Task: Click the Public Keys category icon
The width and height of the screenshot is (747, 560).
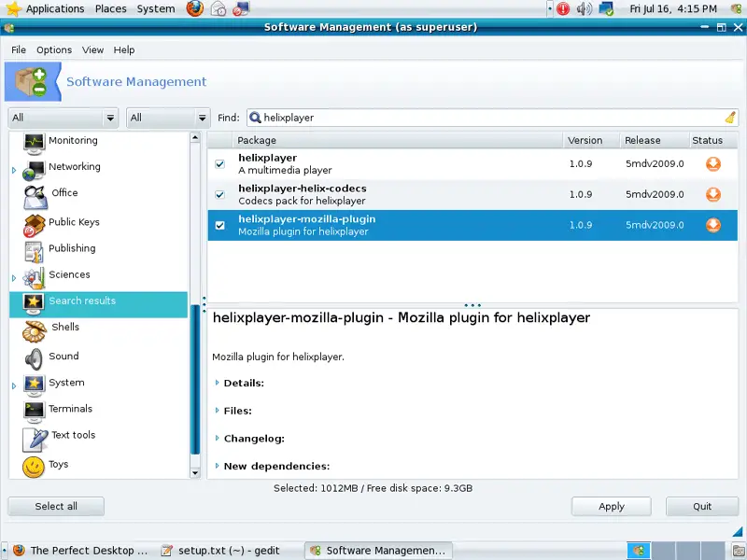Action: (34, 225)
